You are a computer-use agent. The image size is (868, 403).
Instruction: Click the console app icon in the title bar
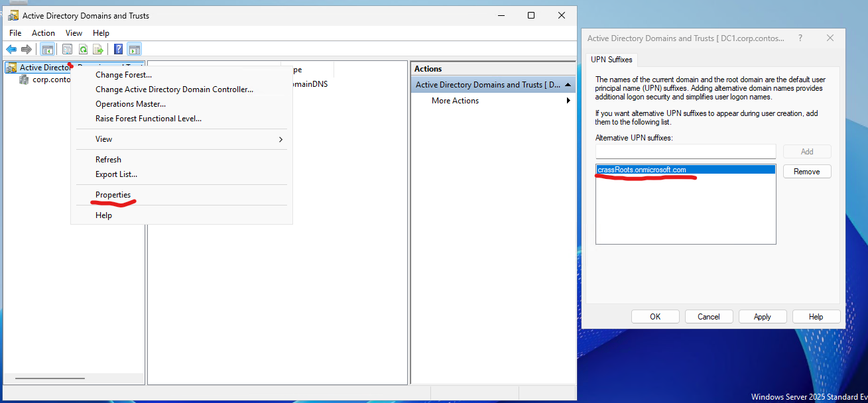click(13, 15)
